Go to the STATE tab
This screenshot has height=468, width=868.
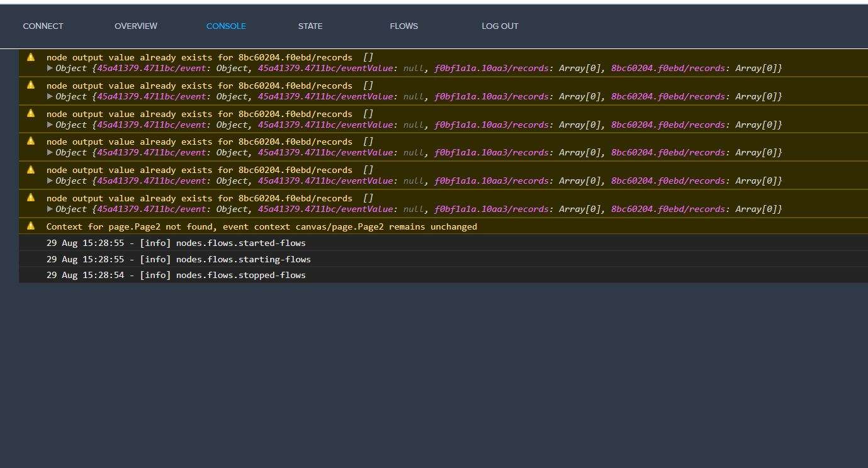[x=310, y=26]
